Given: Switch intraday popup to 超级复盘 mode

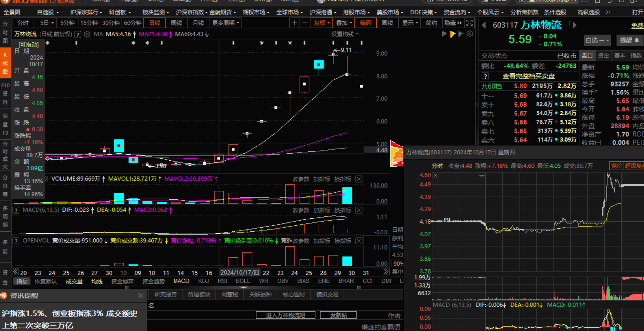Looking at the screenshot, I should pos(634,166).
